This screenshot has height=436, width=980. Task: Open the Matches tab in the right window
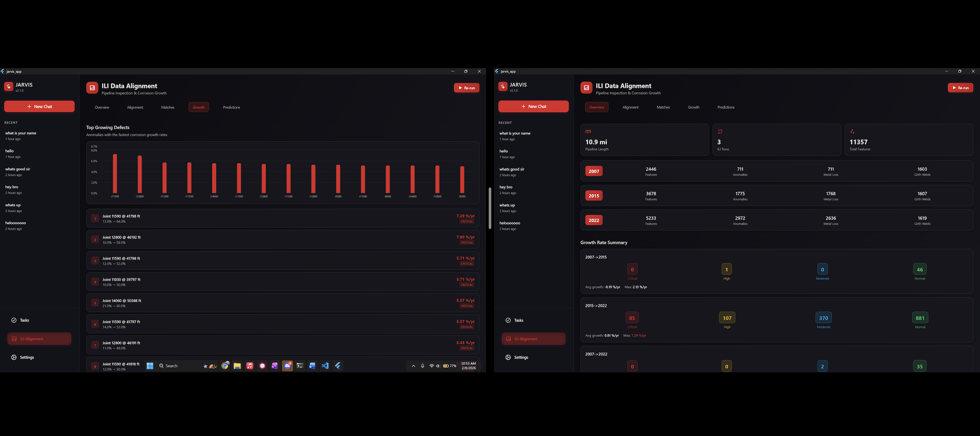[663, 107]
